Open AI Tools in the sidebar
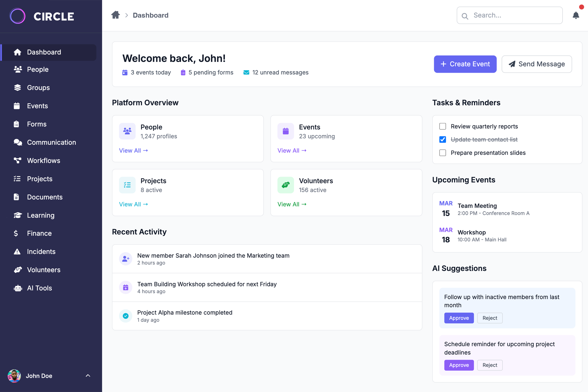588x392 pixels. pyautogui.click(x=39, y=288)
